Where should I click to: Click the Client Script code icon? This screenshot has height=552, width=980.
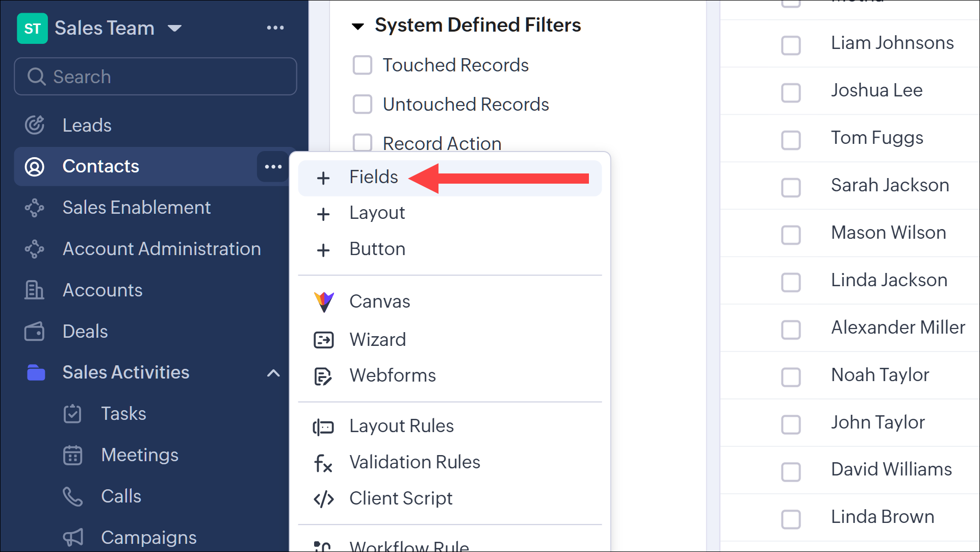(x=323, y=498)
